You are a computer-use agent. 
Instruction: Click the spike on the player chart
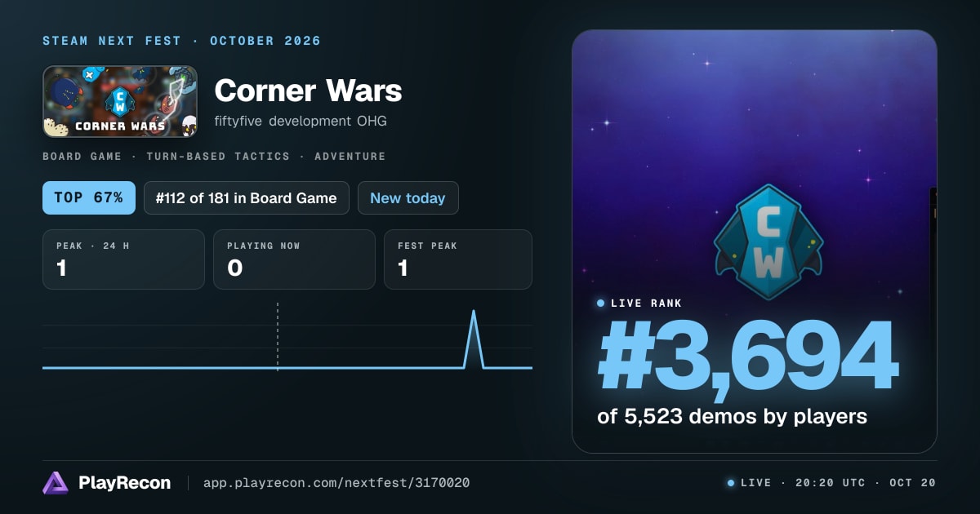pyautogui.click(x=474, y=339)
